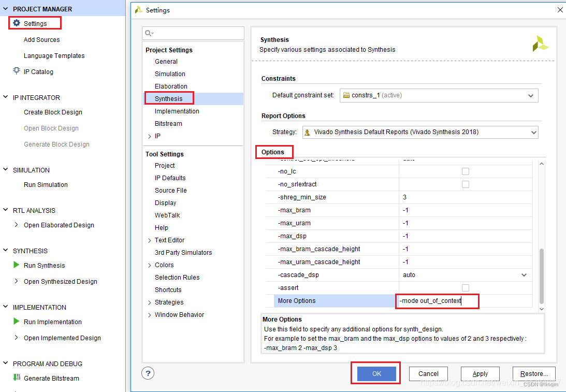Open 3rd Party Simulators settings
Viewport: 566px width, 392px height.
[x=183, y=252]
